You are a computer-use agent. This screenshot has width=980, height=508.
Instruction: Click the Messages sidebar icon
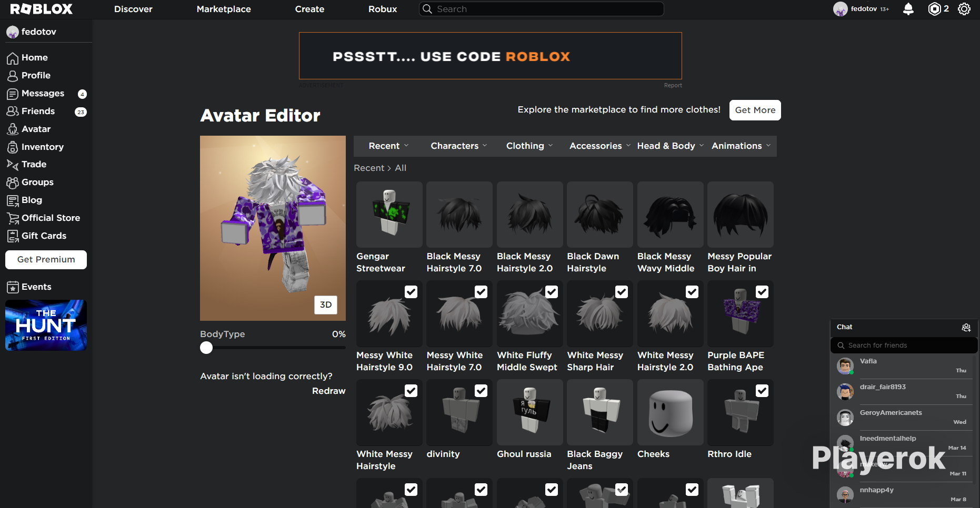click(13, 94)
